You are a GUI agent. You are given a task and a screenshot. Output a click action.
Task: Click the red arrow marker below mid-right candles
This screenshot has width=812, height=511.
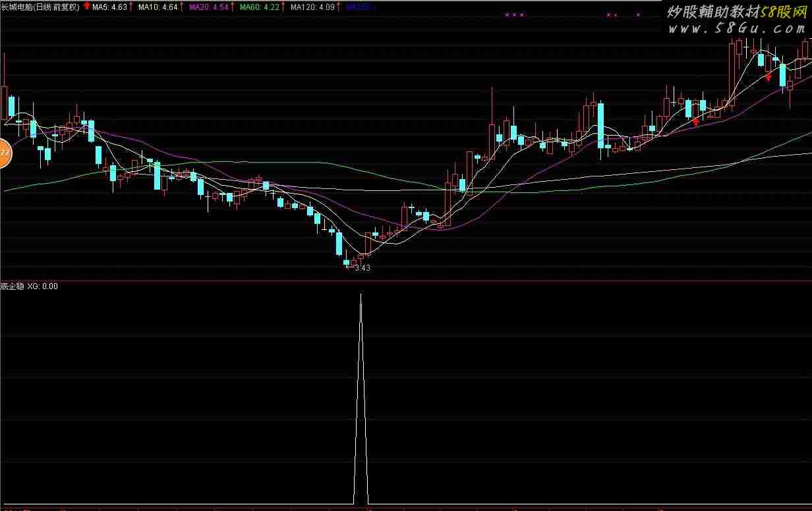click(695, 122)
